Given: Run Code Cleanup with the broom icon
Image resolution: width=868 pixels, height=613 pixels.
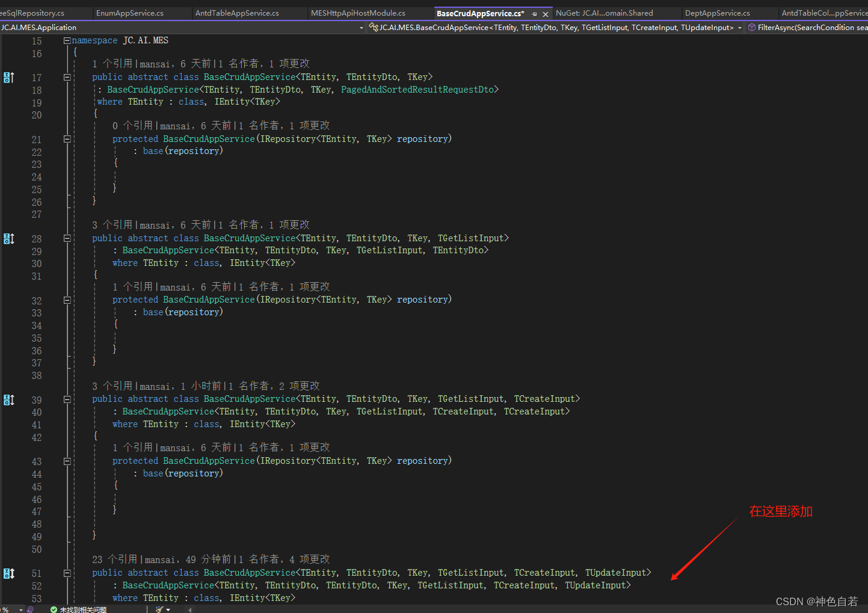Looking at the screenshot, I should [159, 609].
